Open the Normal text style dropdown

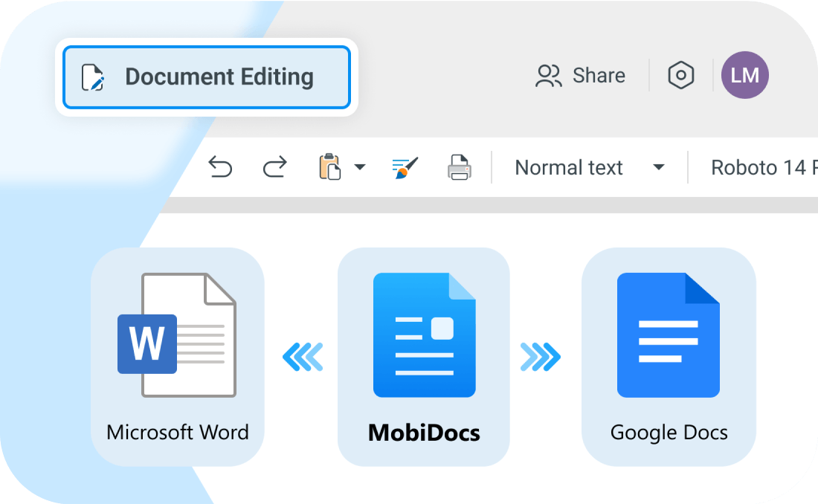pyautogui.click(x=590, y=167)
